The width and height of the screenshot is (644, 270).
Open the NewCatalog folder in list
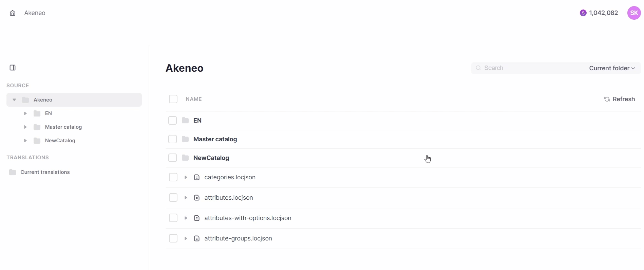pos(211,158)
